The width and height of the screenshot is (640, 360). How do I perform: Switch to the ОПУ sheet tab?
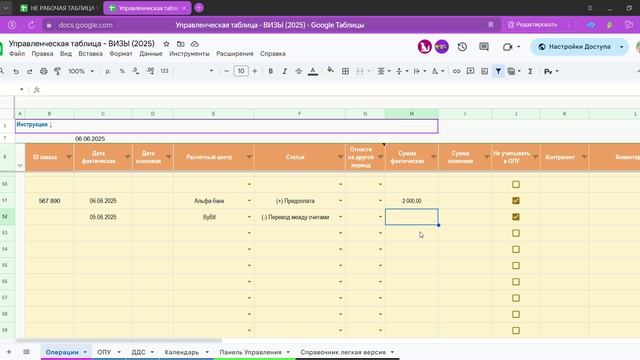pos(104,352)
